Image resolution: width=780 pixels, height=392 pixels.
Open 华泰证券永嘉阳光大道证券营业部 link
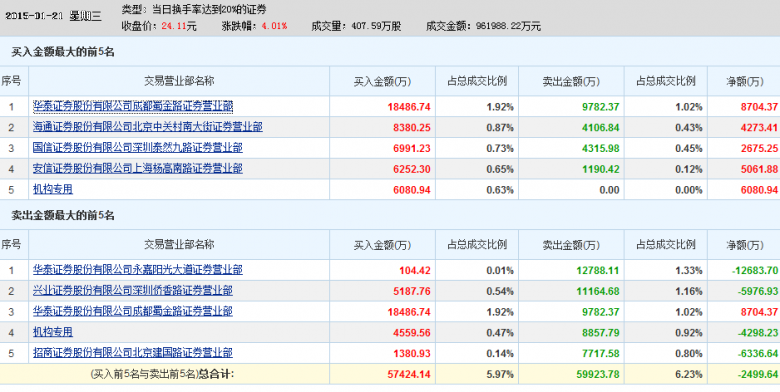pos(138,270)
